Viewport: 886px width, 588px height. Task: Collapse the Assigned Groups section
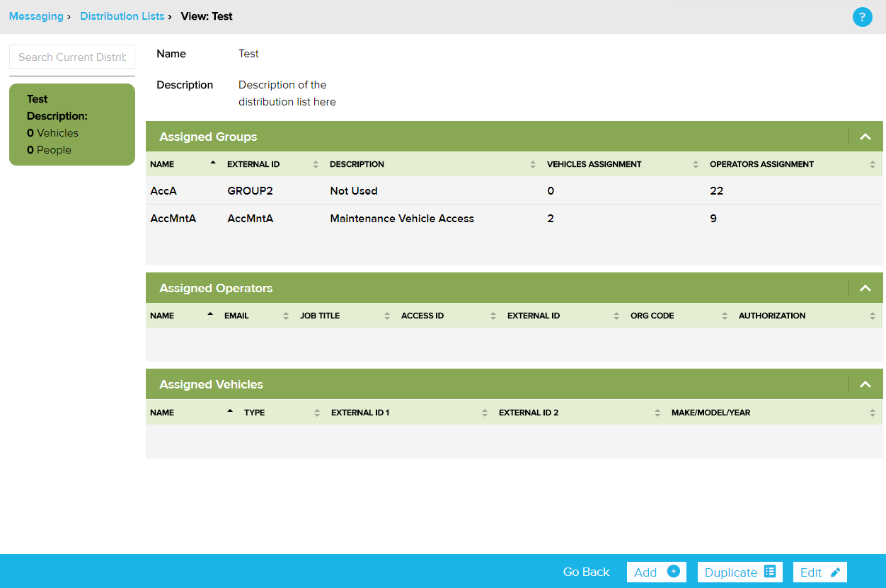(865, 136)
